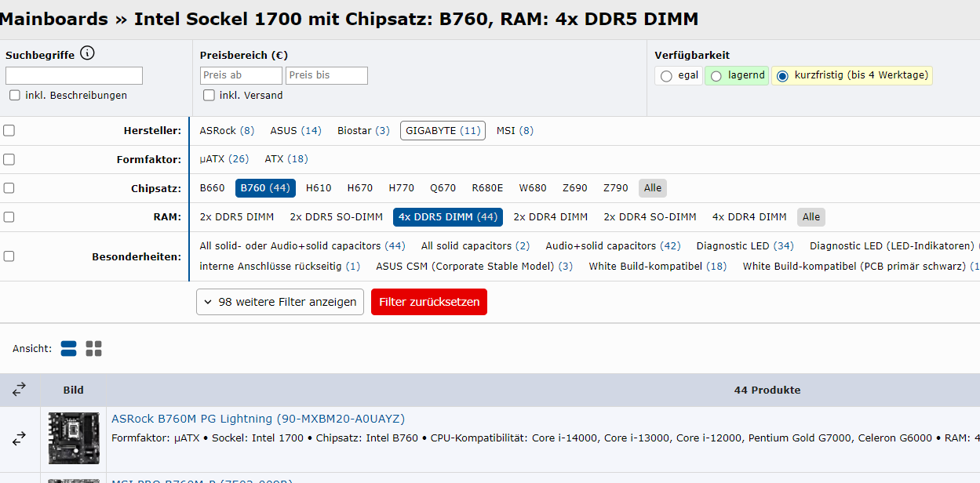Select chipset H770
The height and width of the screenshot is (483, 980).
point(402,188)
